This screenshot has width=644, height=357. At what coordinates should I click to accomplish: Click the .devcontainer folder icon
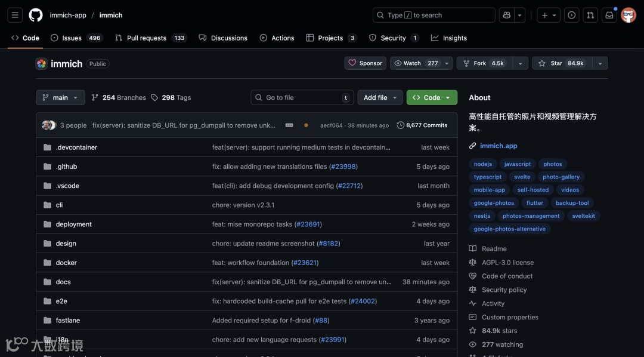(48, 147)
